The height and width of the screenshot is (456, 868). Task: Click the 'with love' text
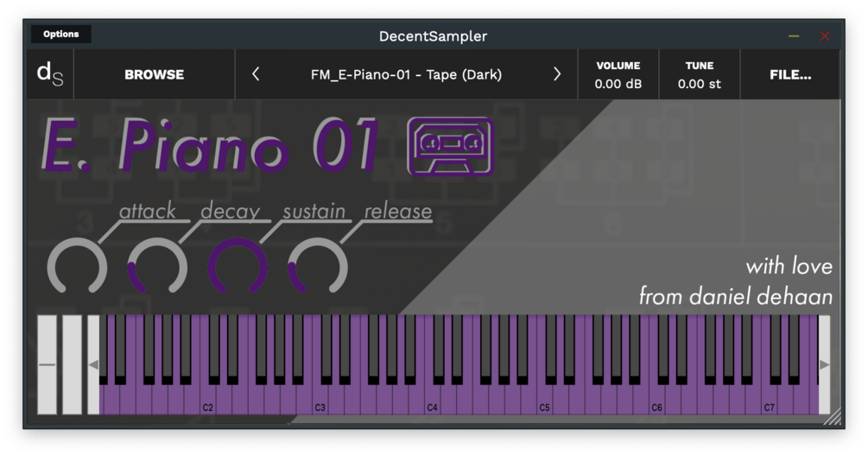pyautogui.click(x=789, y=266)
